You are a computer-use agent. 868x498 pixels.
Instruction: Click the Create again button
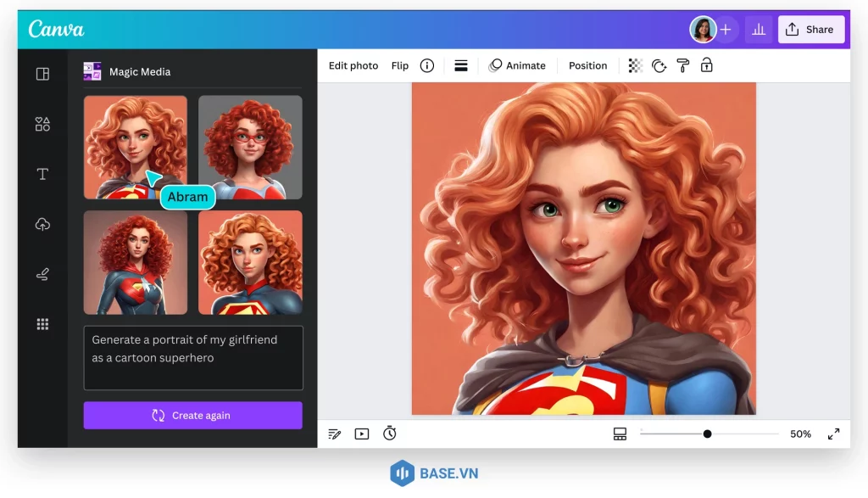click(x=192, y=416)
